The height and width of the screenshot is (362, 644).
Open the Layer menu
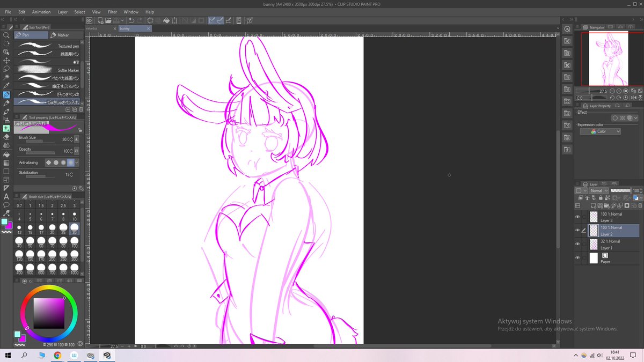63,12
